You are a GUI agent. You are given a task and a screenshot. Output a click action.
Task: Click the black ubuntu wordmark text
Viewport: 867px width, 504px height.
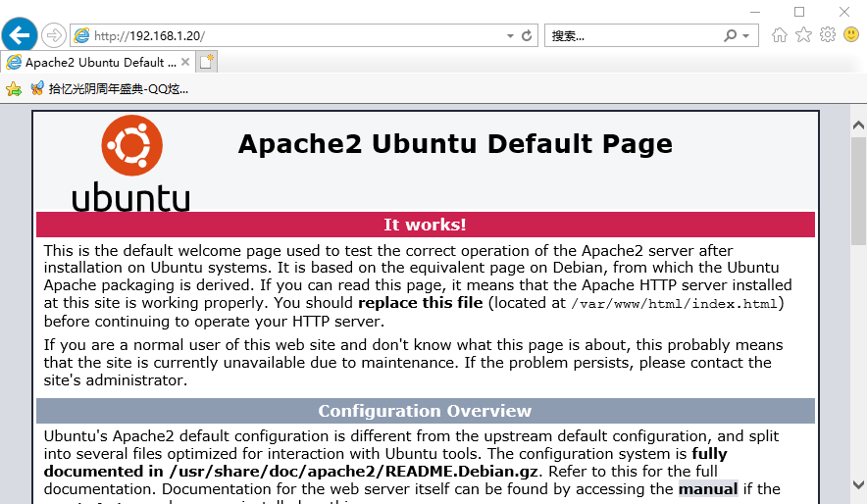pyautogui.click(x=131, y=197)
